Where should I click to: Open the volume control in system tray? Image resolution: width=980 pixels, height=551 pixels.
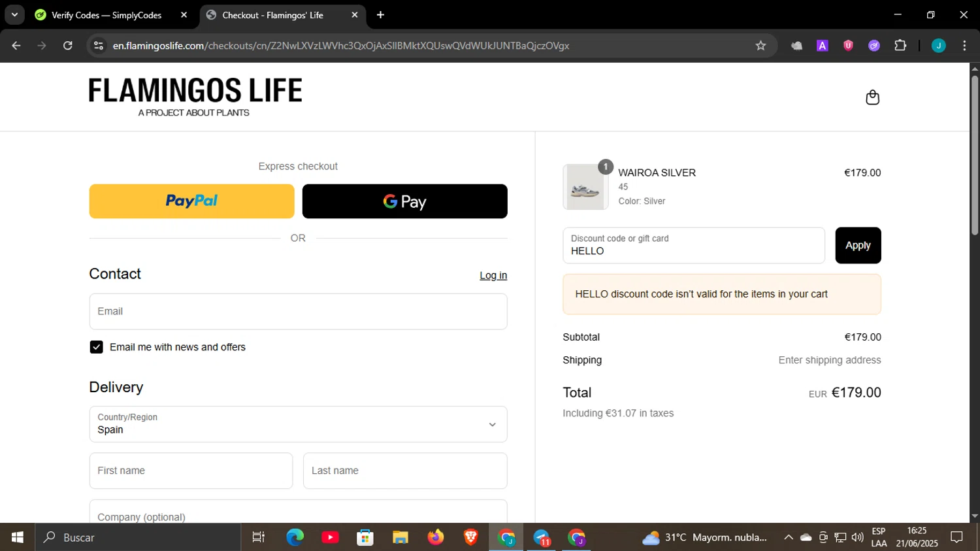coord(858,537)
